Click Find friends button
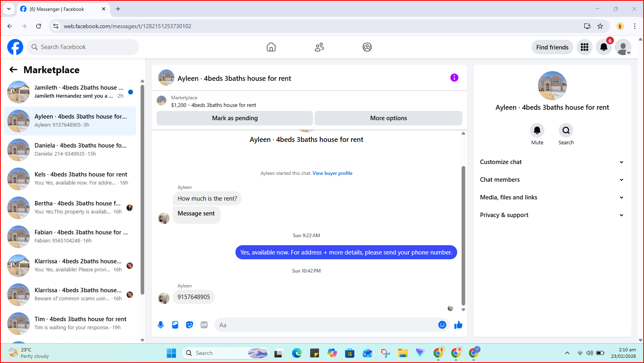The width and height of the screenshot is (644, 363). click(x=552, y=47)
